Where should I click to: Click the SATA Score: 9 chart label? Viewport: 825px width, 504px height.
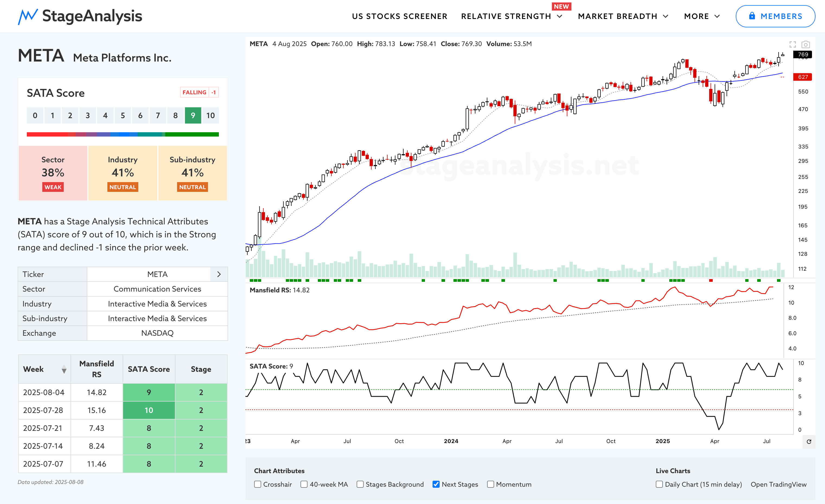coord(271,367)
